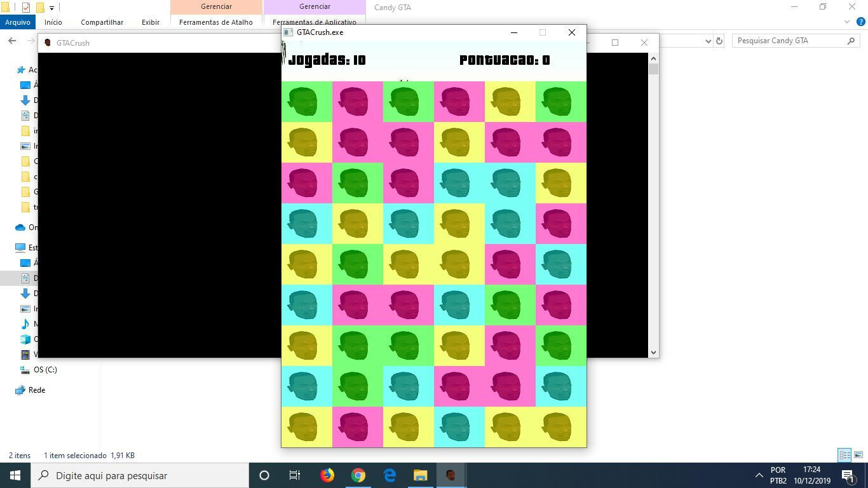Open Task View on the taskbar
This screenshot has width=868, height=488.
(295, 475)
